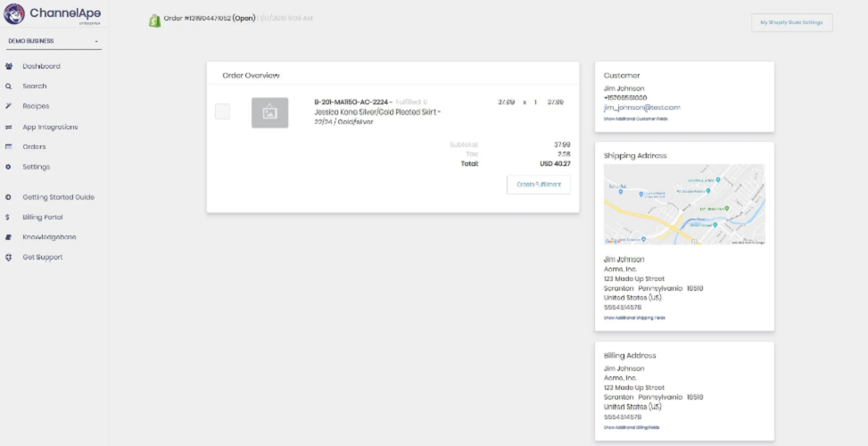Click the shipping address map
The width and height of the screenshot is (868, 446).
coord(684,204)
